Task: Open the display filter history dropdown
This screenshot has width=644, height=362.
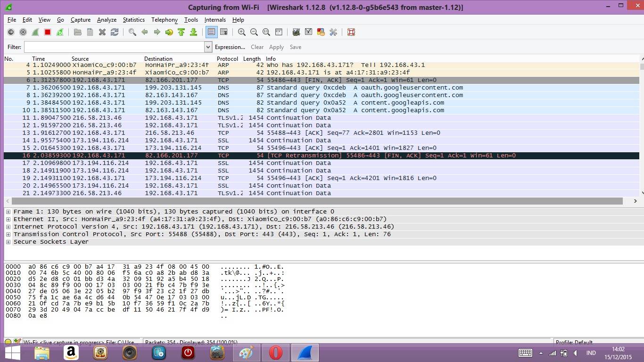Action: click(208, 47)
